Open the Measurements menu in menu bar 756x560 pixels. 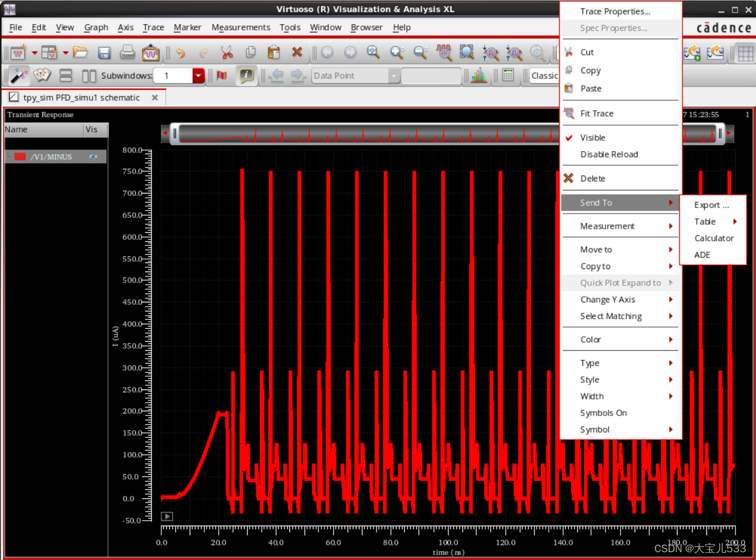coord(241,27)
